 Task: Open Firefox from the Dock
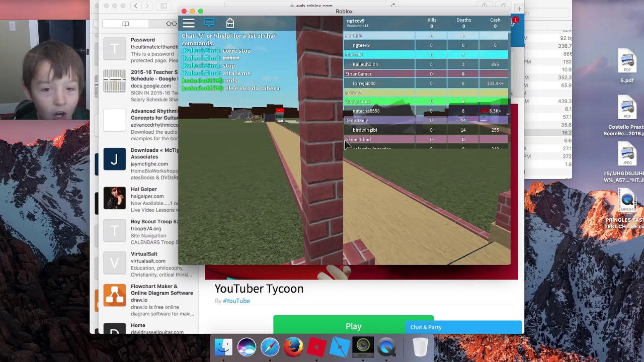click(293, 347)
